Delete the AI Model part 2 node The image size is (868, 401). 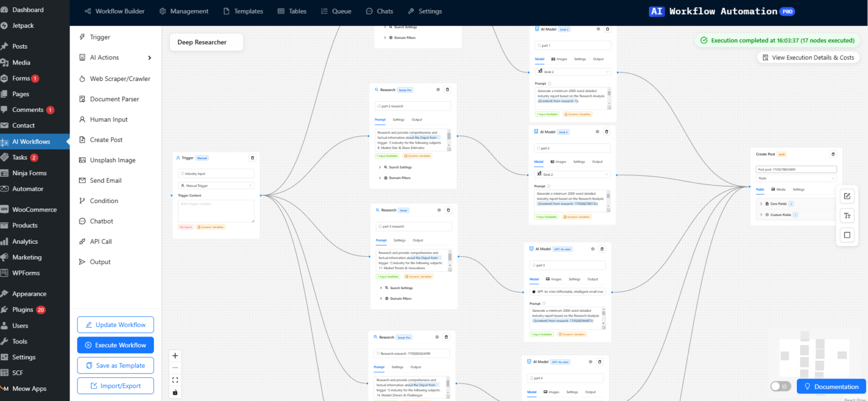(606, 132)
